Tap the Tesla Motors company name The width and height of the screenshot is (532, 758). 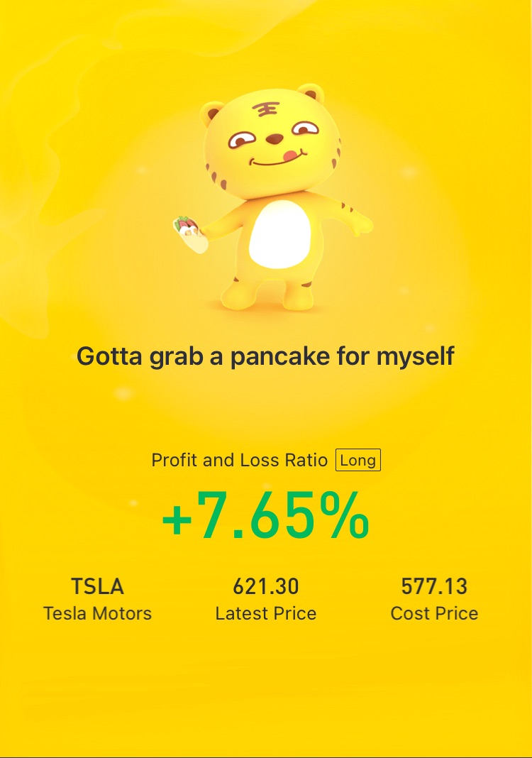98,613
